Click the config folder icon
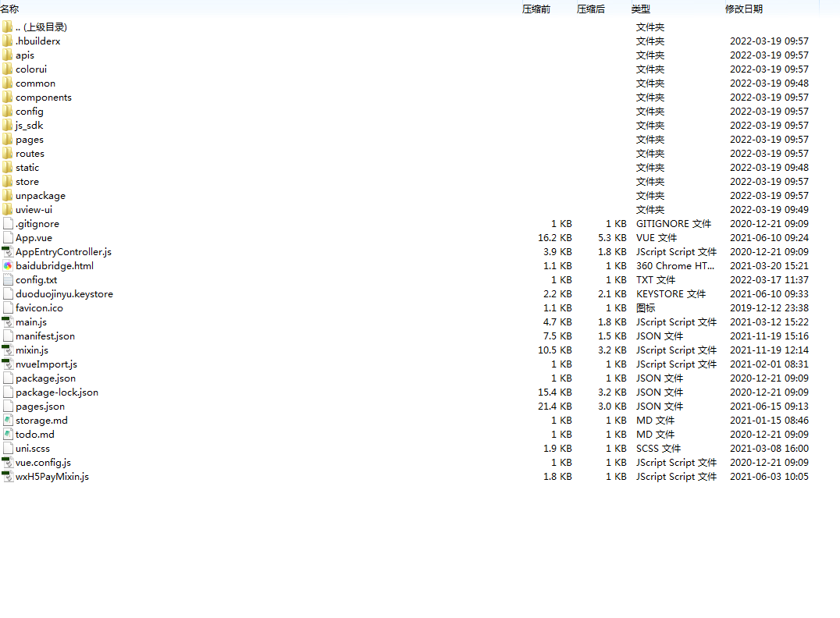Screen dimensions: 840x618 [x=8, y=112]
